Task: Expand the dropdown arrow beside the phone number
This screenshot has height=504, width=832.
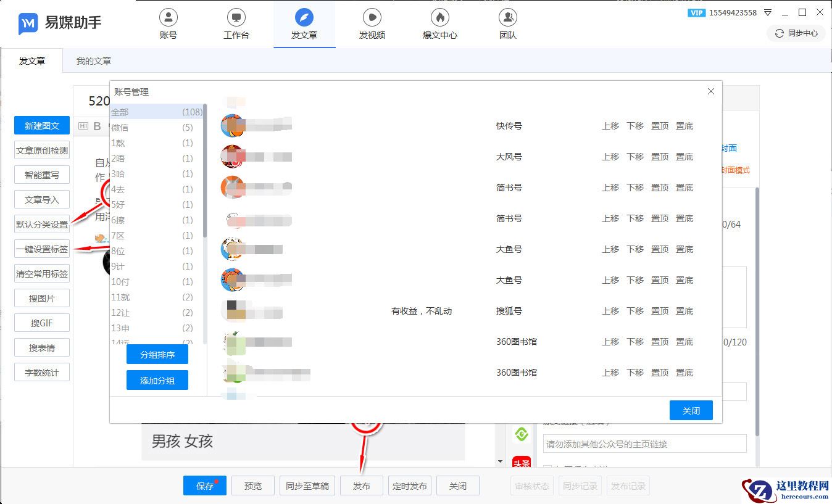Action: click(768, 12)
